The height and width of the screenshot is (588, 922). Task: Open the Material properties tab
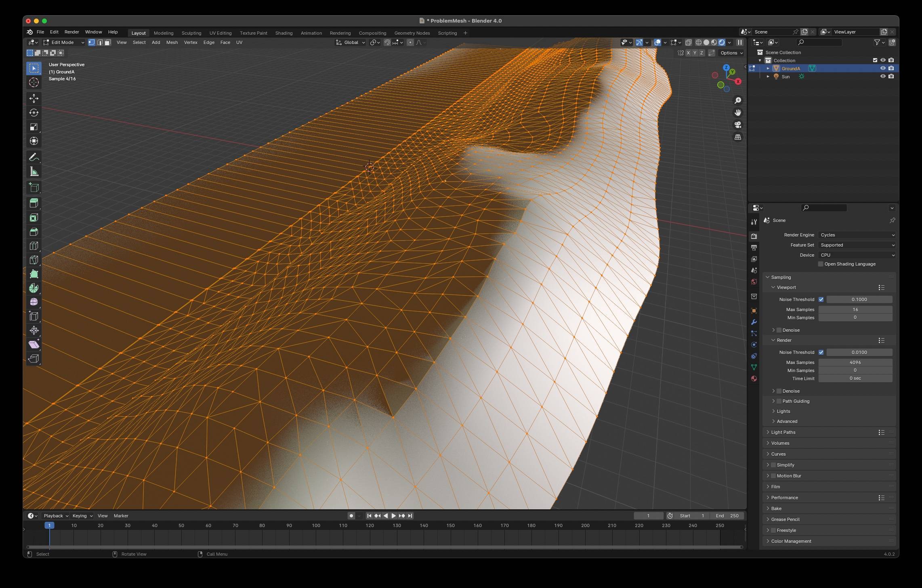coord(754,379)
